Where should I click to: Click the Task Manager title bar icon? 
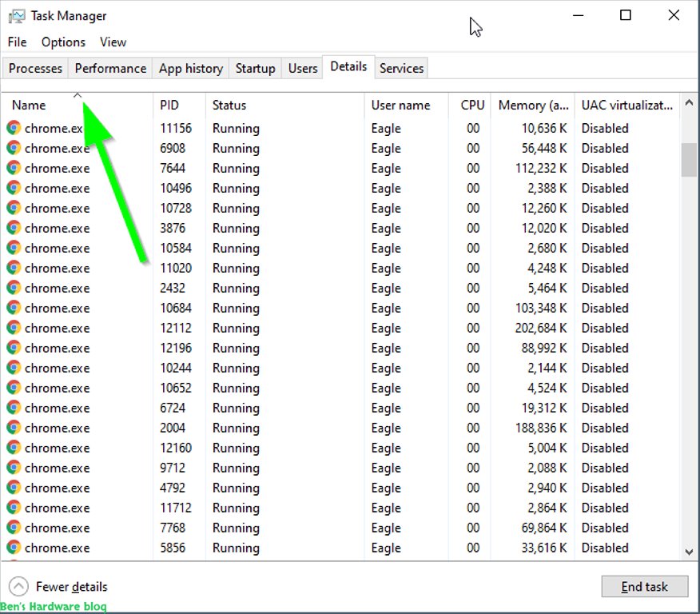(17, 16)
